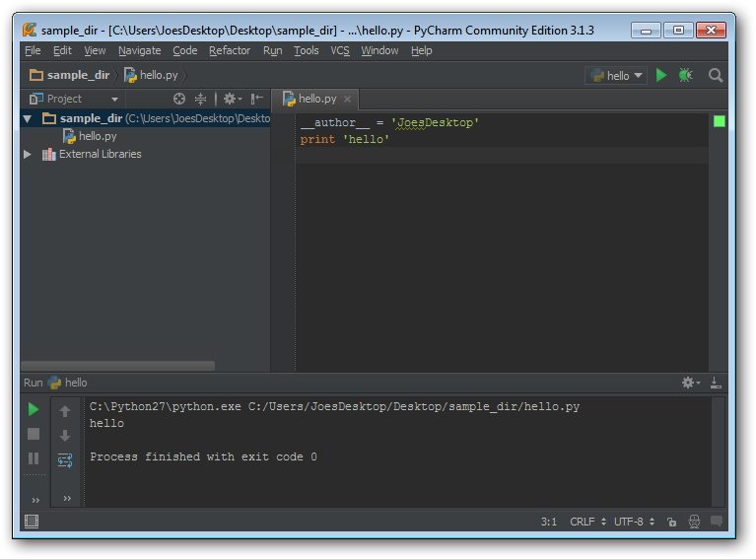
Task: Click empty third line in the editor
Action: pos(502,156)
